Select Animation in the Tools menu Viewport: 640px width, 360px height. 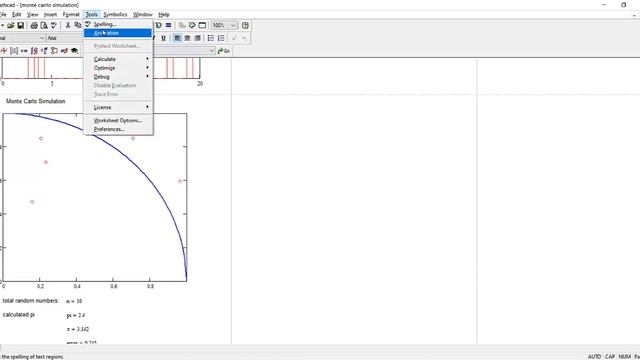118,33
